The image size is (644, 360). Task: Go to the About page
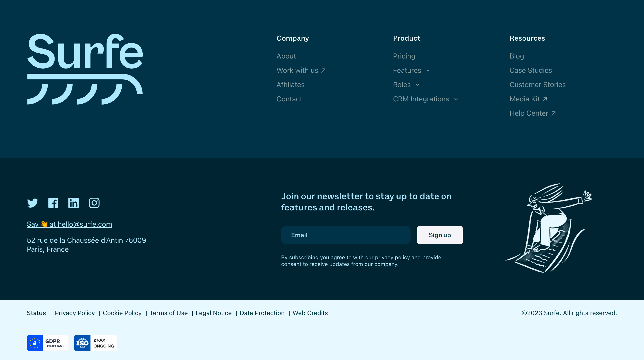pos(286,56)
